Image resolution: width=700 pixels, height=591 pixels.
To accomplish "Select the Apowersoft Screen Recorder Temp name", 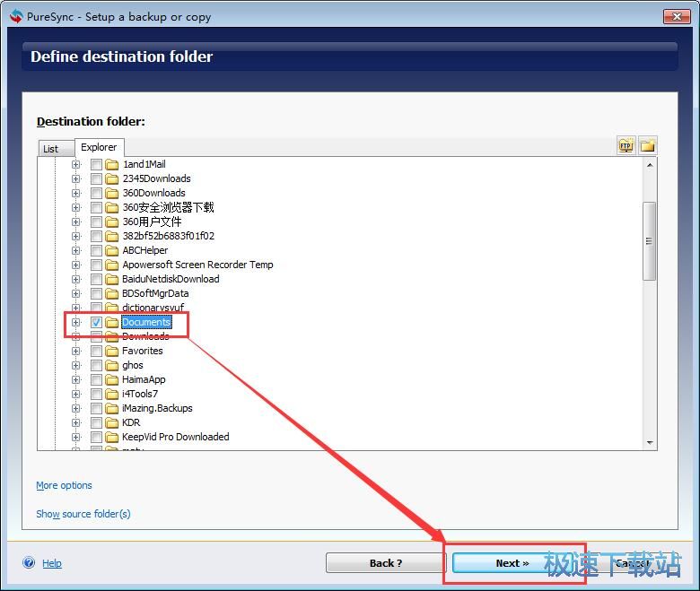I will coord(197,265).
